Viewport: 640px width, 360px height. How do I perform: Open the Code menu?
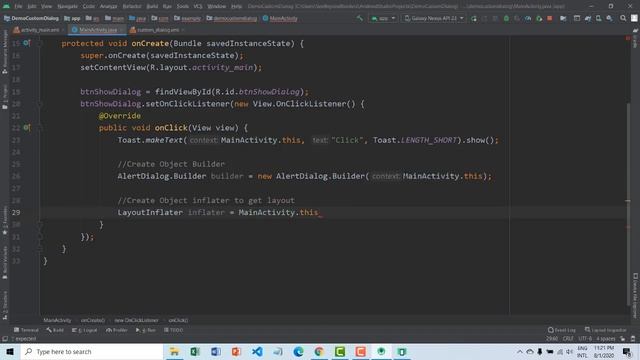click(x=89, y=6)
